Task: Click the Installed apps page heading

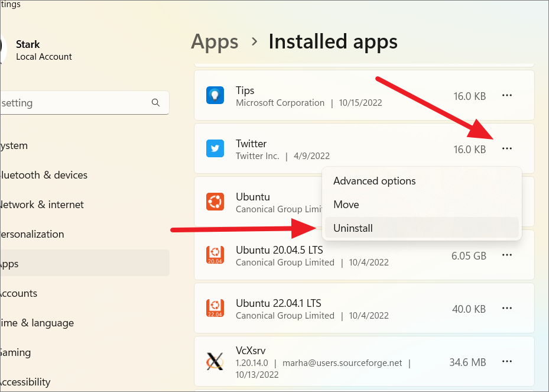Action: pyautogui.click(x=333, y=42)
